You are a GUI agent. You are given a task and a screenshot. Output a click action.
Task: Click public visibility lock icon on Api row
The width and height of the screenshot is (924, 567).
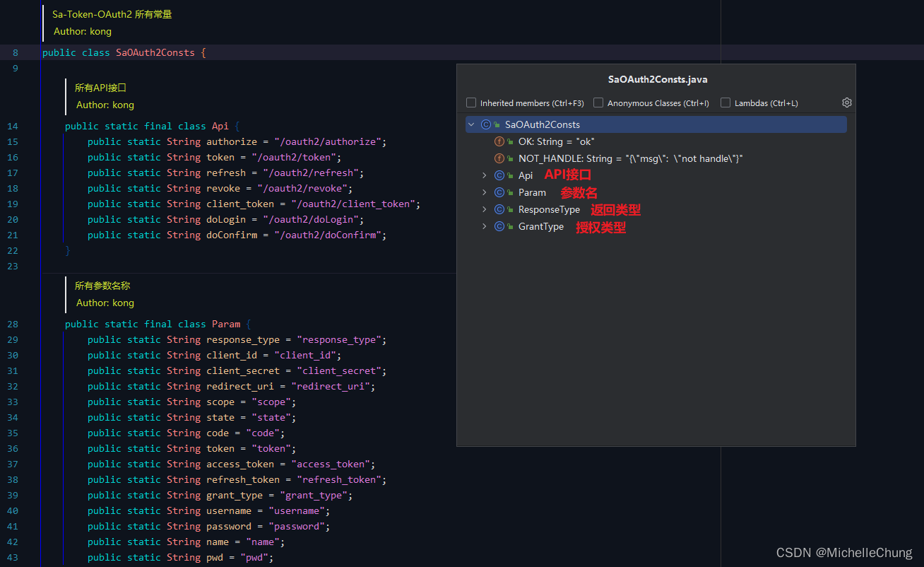click(x=510, y=175)
